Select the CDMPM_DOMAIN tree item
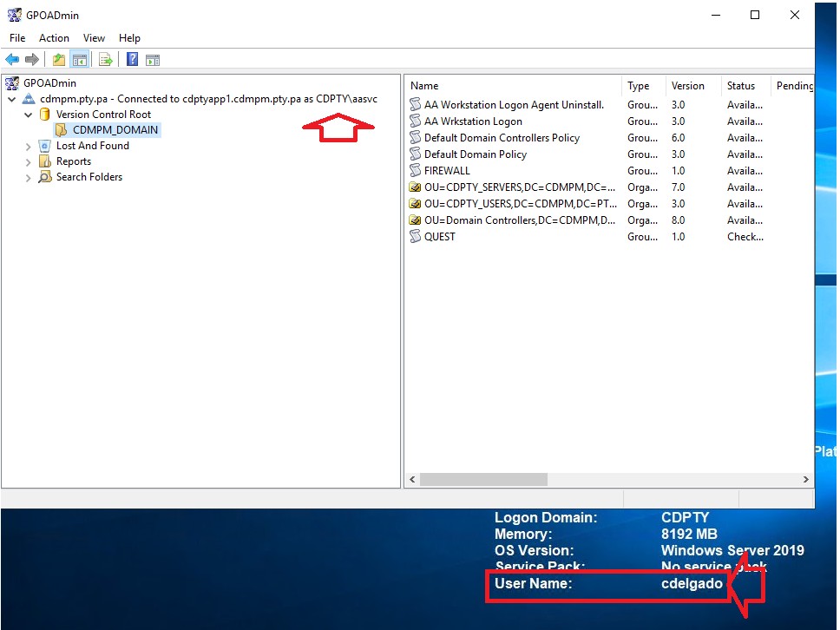The image size is (840, 630). pos(115,130)
